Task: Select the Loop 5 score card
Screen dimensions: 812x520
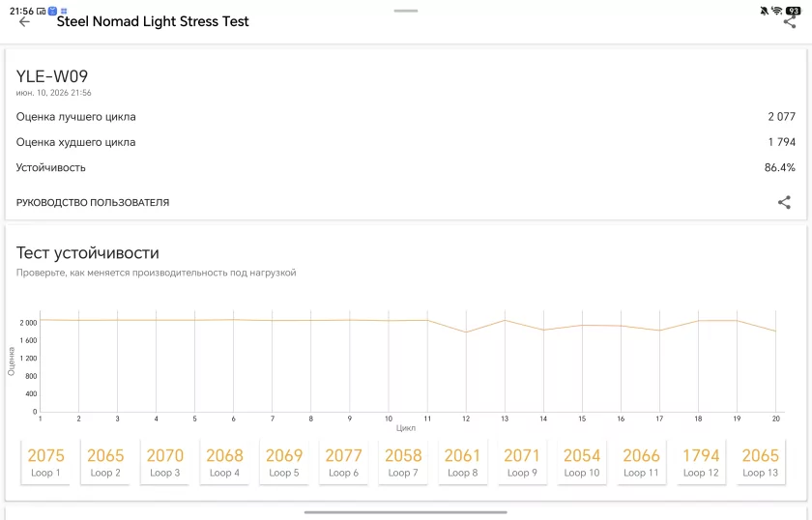Action: [284, 462]
